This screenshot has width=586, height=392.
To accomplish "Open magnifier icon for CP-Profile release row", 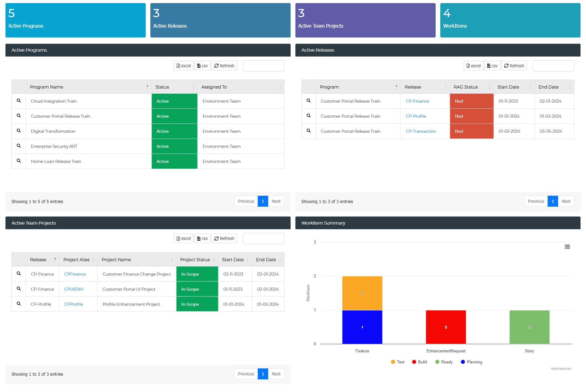I will [x=309, y=116].
